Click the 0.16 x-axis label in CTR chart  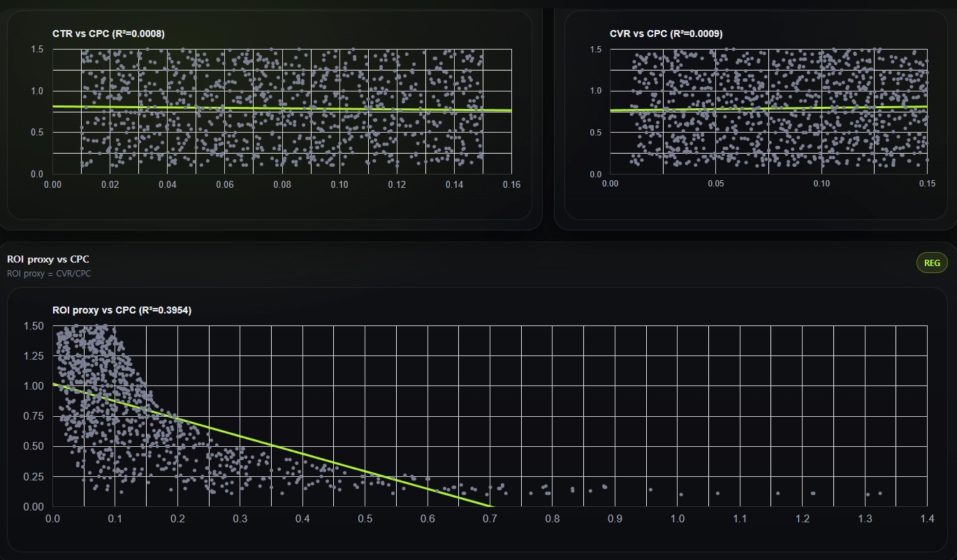pos(511,184)
